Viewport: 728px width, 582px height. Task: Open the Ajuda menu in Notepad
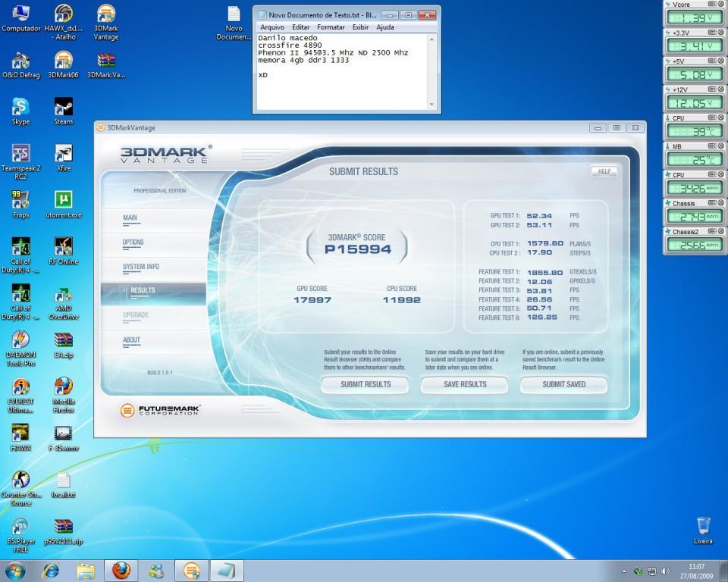[385, 27]
